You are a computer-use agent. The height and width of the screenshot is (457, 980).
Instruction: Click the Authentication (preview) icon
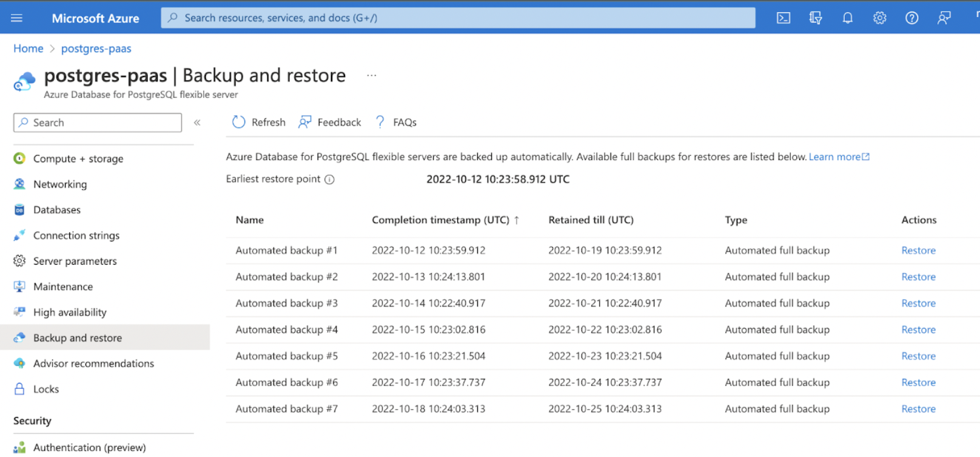click(19, 447)
